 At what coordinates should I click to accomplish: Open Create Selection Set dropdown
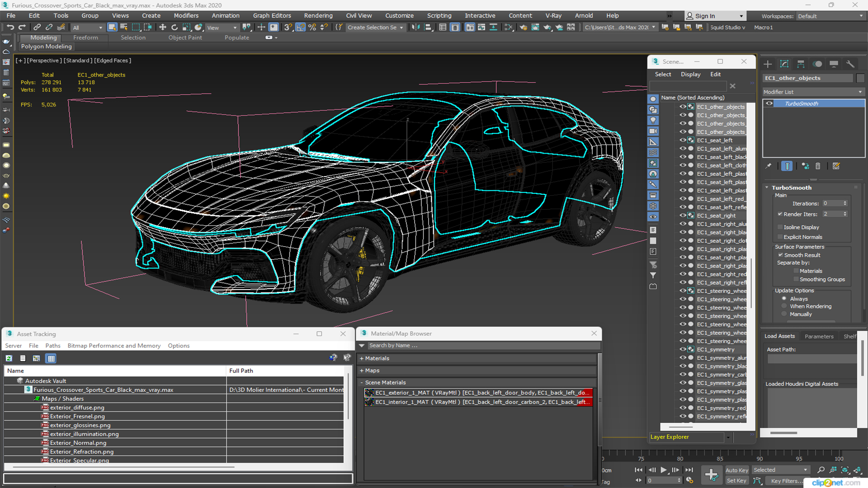[375, 28]
